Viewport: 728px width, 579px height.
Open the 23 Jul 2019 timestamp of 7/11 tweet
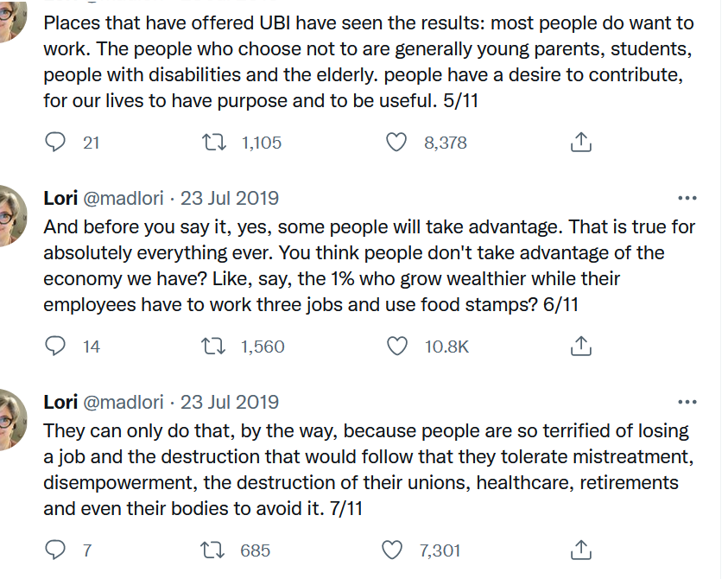(x=230, y=403)
